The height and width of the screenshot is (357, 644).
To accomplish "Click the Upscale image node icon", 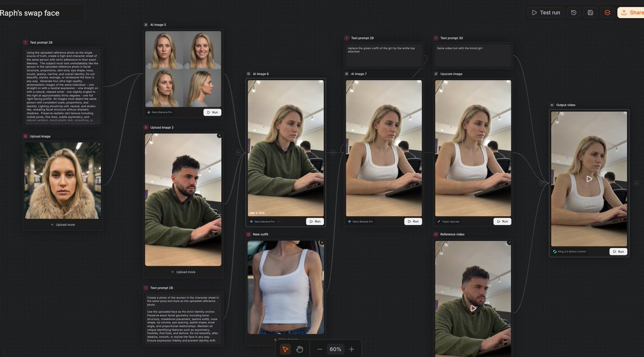I will click(x=436, y=74).
